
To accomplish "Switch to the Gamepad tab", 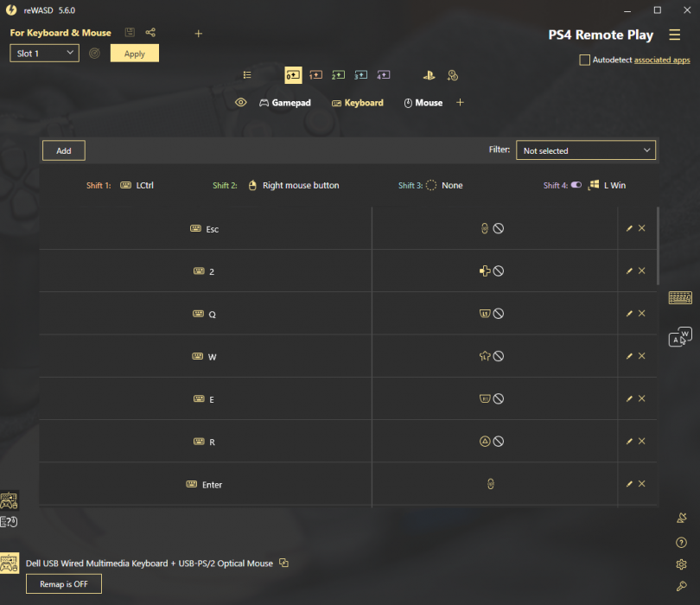I will point(285,103).
